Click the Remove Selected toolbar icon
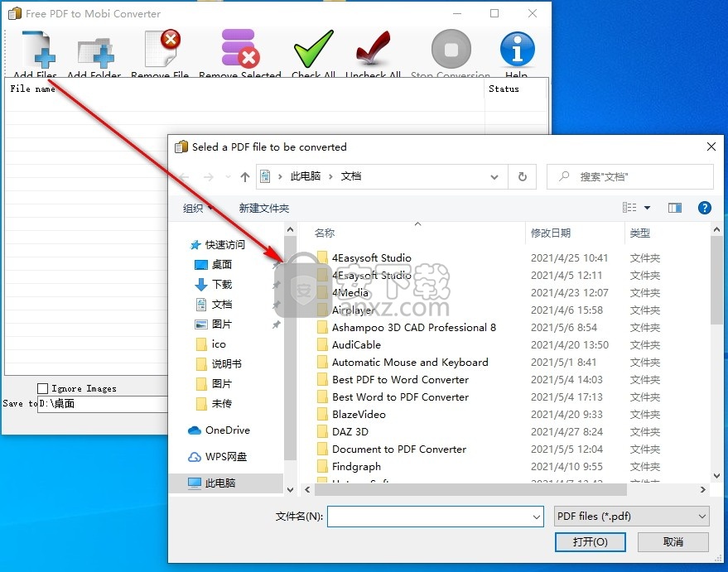 pyautogui.click(x=239, y=49)
